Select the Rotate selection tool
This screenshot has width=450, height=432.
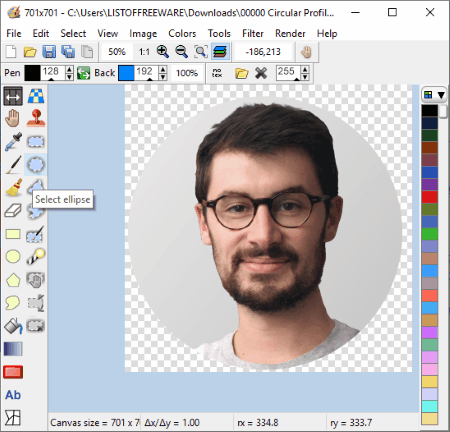pos(36,303)
